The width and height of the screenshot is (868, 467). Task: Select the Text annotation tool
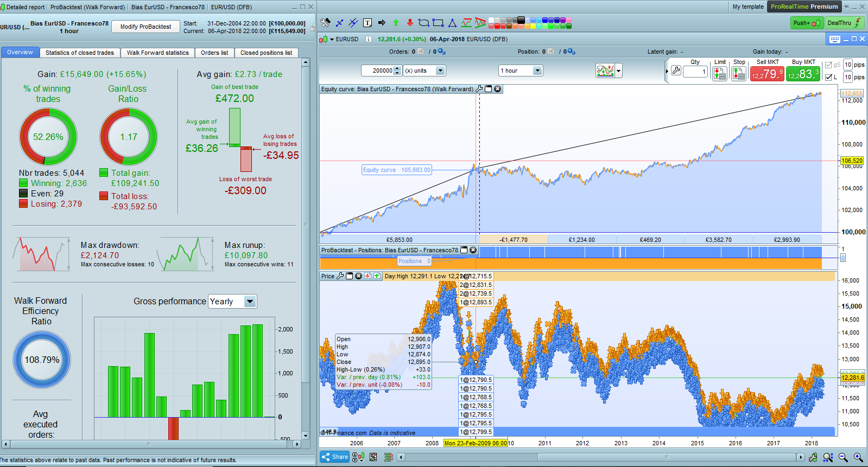(368, 23)
